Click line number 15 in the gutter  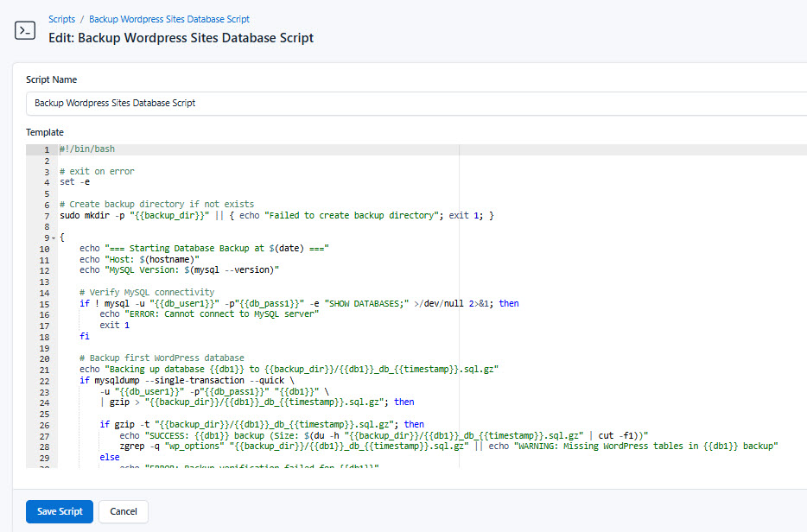tap(47, 302)
